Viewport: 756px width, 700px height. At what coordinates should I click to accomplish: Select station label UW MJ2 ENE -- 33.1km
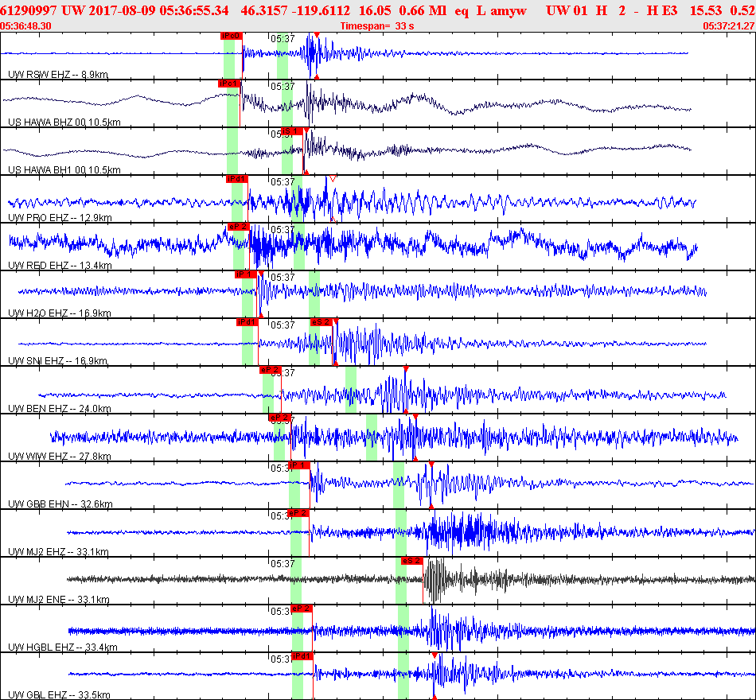pos(59,600)
